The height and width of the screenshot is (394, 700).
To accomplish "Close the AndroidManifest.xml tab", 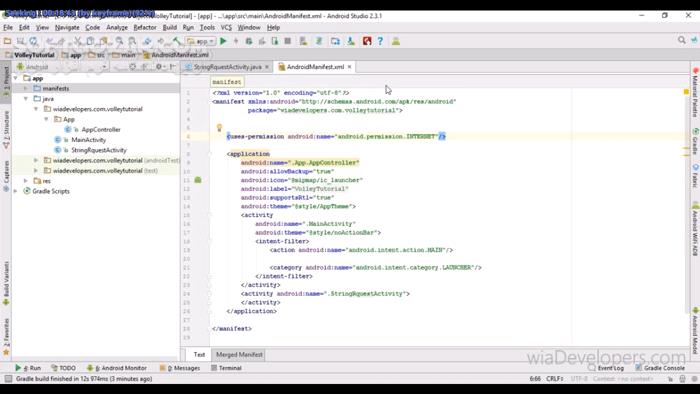I will click(x=350, y=67).
